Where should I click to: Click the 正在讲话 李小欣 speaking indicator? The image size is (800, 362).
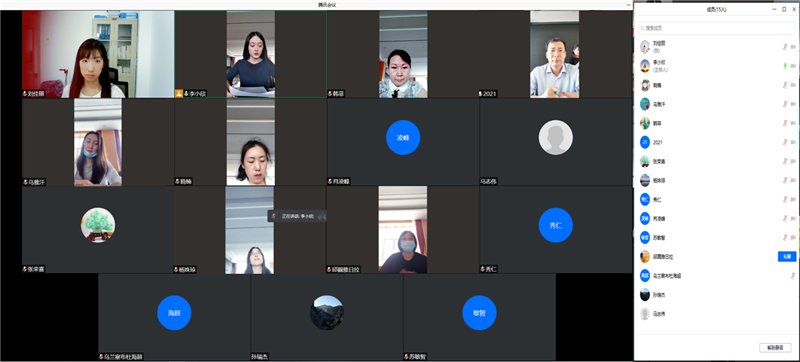[297, 216]
